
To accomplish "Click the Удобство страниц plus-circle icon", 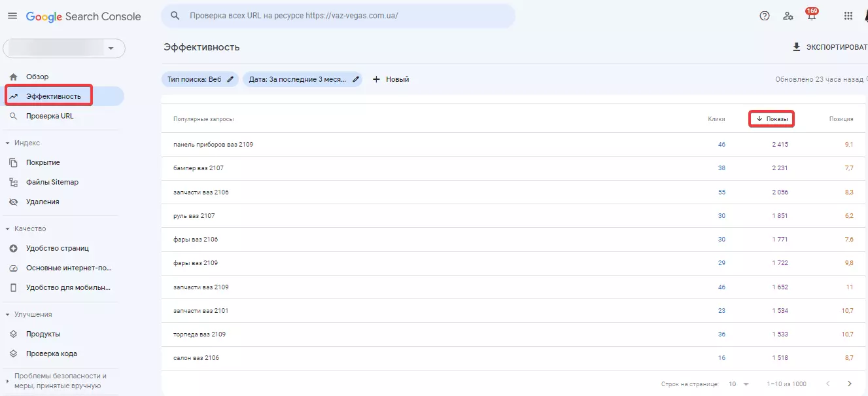I will [x=13, y=248].
